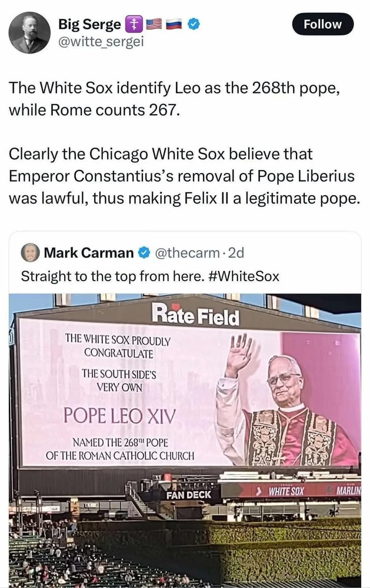Click the main tweet text about Felix II

click(x=184, y=143)
